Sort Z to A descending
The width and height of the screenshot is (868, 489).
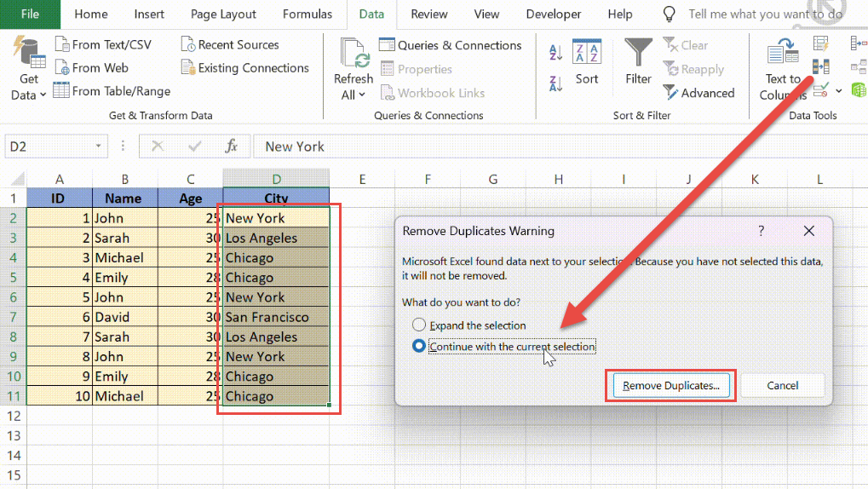coord(555,83)
